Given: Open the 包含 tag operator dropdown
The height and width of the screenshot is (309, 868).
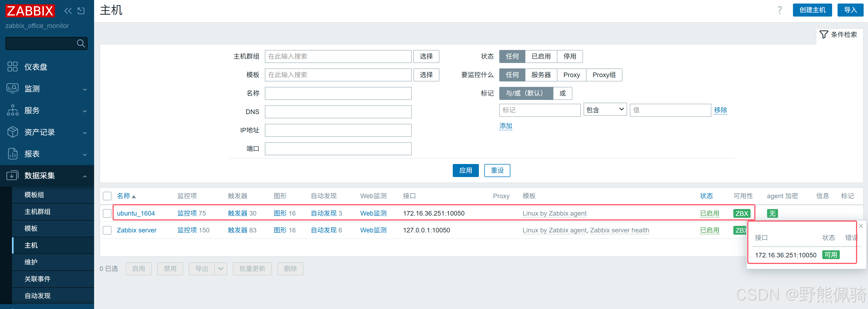Looking at the screenshot, I should 604,110.
